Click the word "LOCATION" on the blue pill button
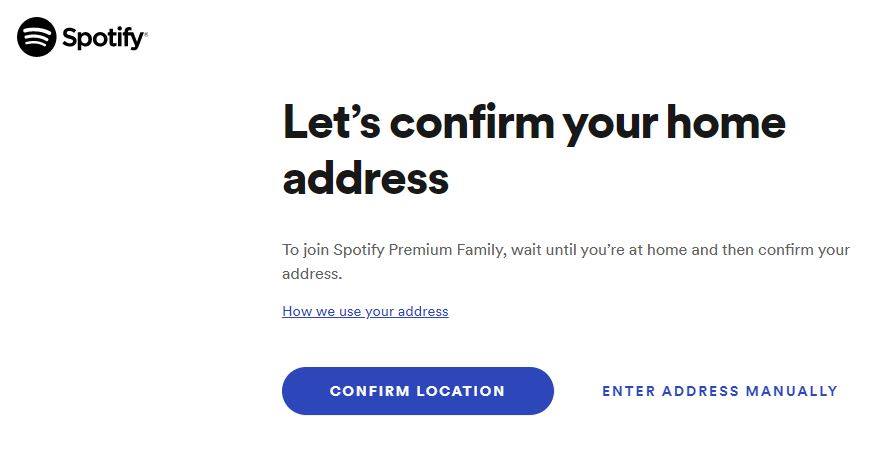This screenshot has height=453, width=888. pos(460,391)
